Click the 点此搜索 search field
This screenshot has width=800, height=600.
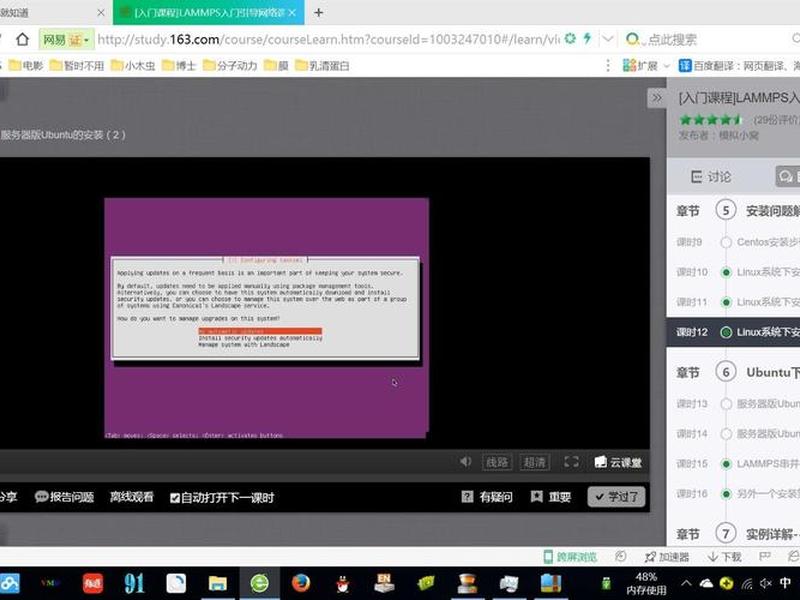[x=709, y=39]
